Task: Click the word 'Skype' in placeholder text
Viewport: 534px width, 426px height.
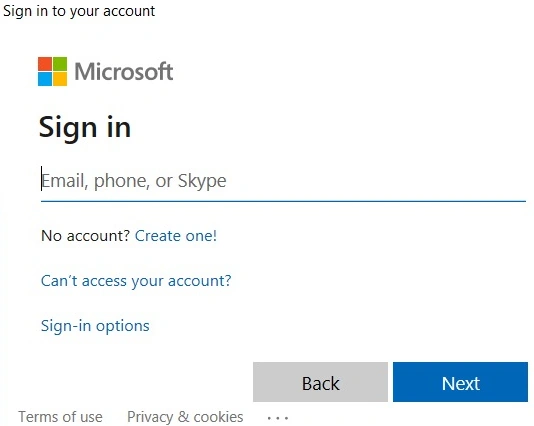Action: point(202,181)
